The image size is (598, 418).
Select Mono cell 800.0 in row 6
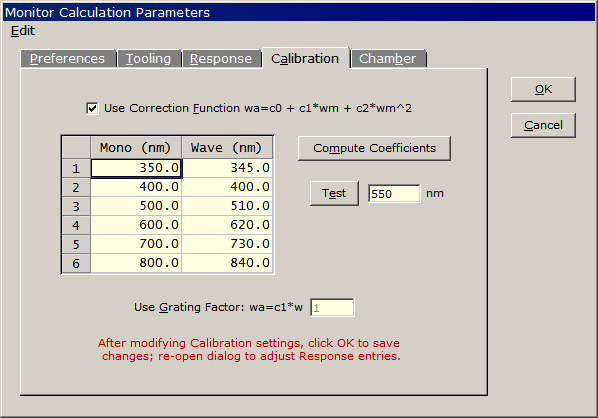click(x=136, y=263)
